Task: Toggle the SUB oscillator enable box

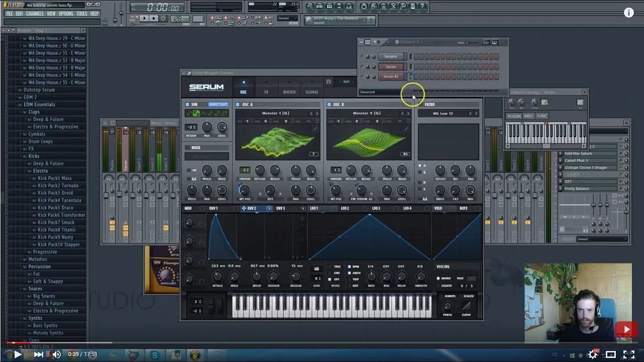Action: (187, 105)
